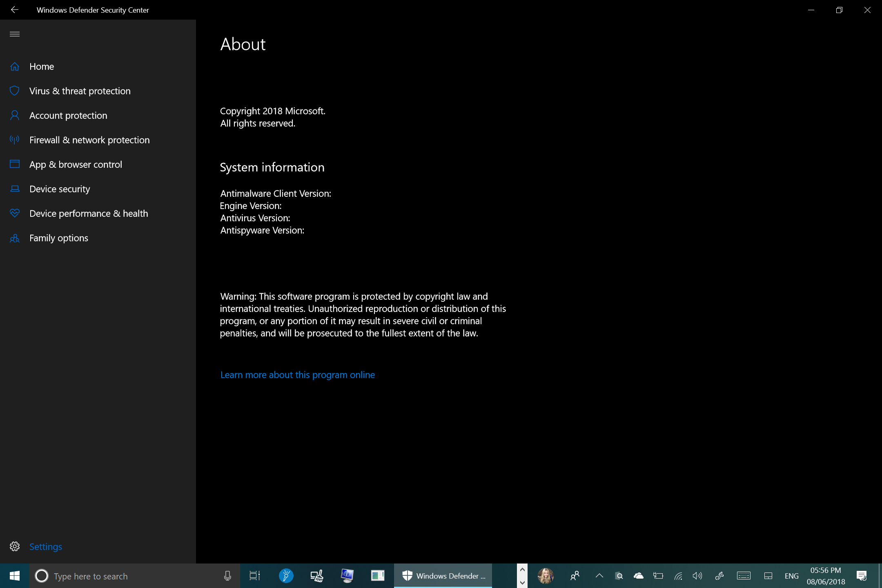Click the Cortana circle icon
The width and height of the screenshot is (882, 588).
click(41, 576)
